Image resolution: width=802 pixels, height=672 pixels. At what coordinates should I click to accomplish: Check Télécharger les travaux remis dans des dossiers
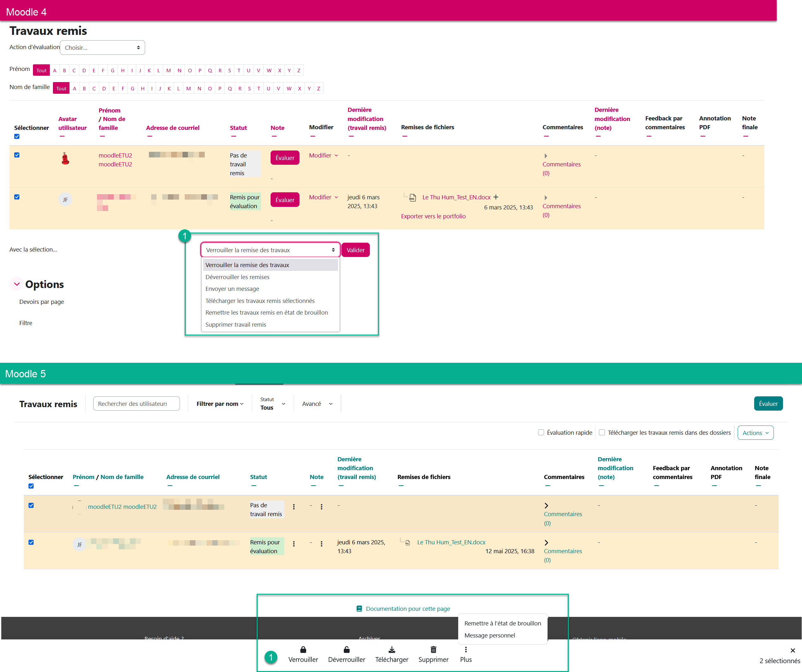pyautogui.click(x=602, y=432)
